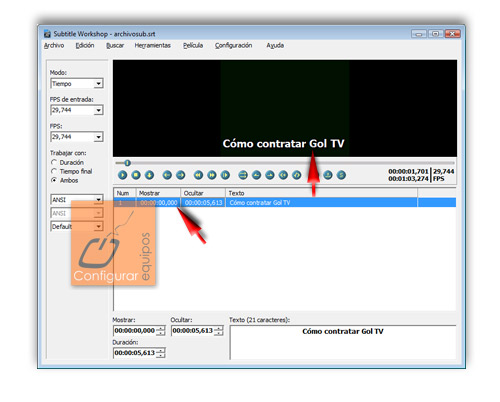Click the Texto editing box
The image size is (500, 402).
point(343,342)
